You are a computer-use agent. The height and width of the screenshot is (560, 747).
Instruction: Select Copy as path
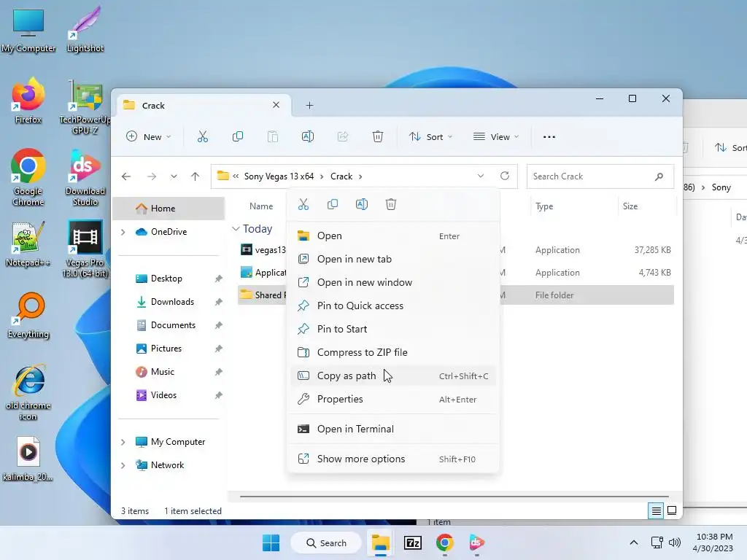[393, 376]
